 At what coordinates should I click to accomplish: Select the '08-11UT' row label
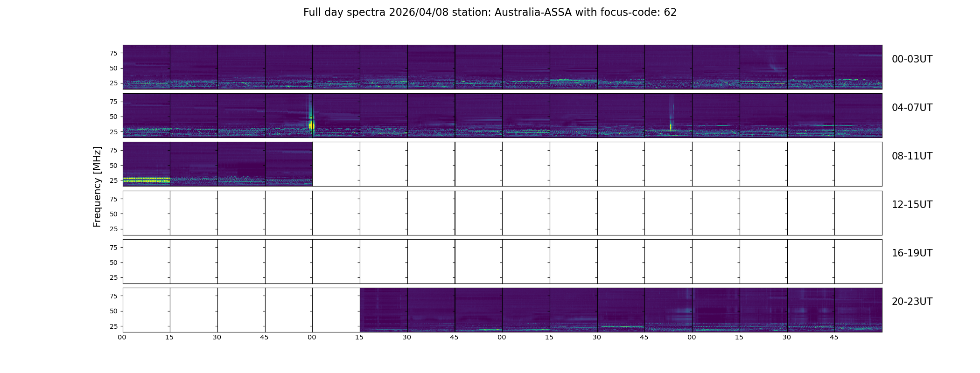tap(912, 156)
